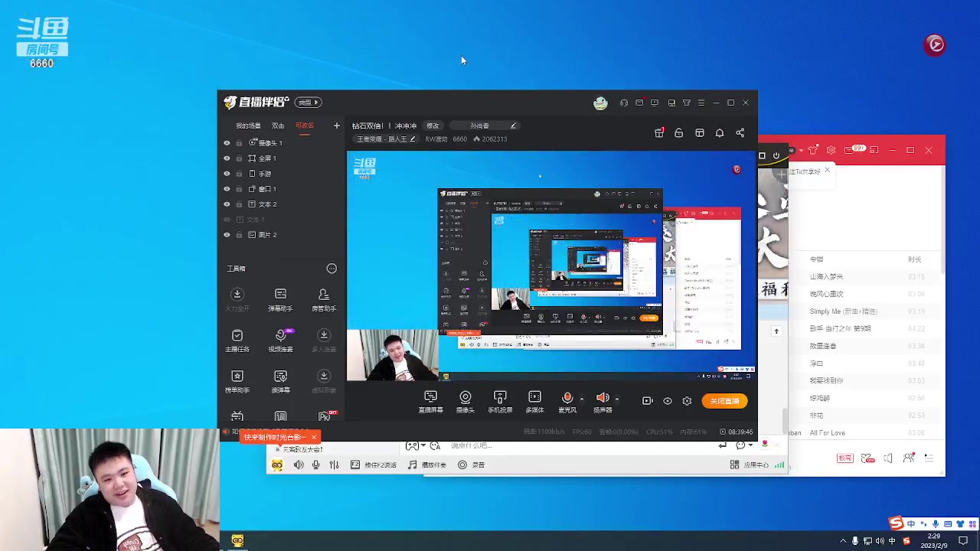Image resolution: width=980 pixels, height=551 pixels.
Task: Lock the 摄像头 1 source
Action: tap(239, 143)
